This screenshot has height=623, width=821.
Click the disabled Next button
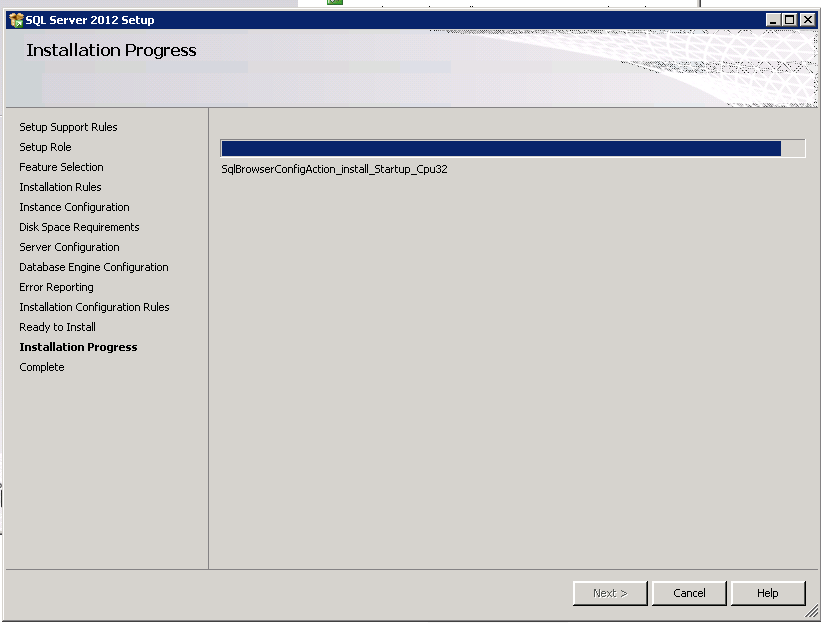610,593
